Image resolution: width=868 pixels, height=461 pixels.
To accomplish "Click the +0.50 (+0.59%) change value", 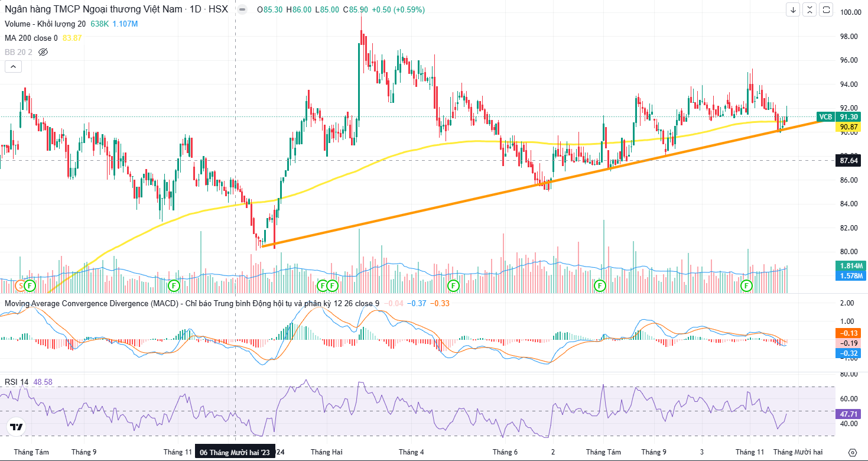I will click(397, 10).
